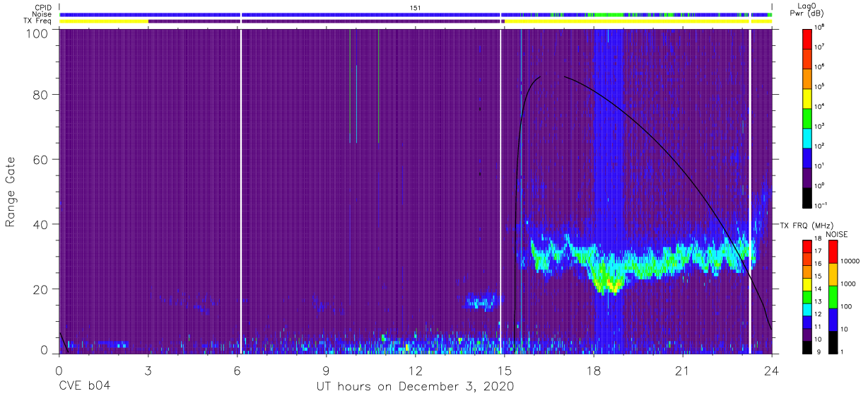Viewport: 868px width, 401px height.
Task: Click the '1000' tick label on the NOISE scale
Action: click(848, 284)
